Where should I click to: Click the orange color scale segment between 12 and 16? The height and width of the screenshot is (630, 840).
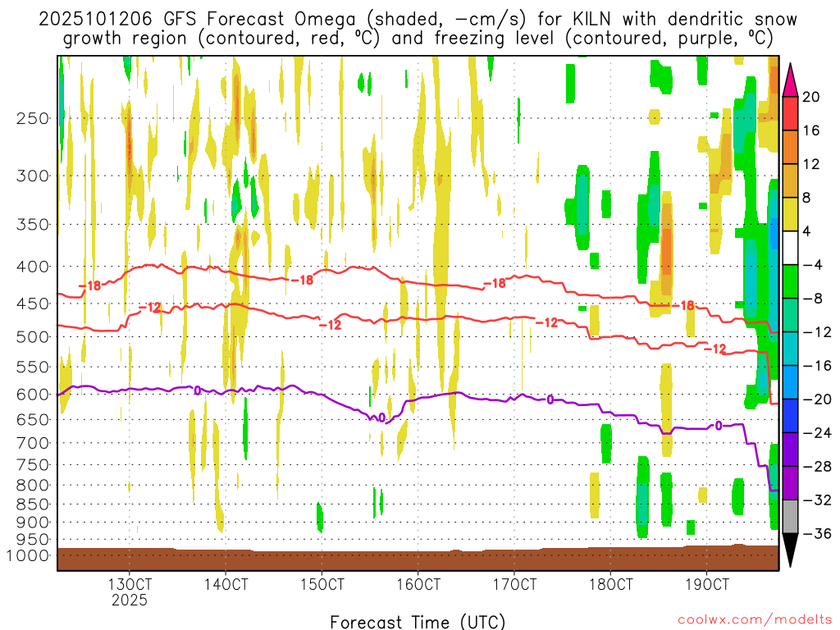[x=790, y=148]
